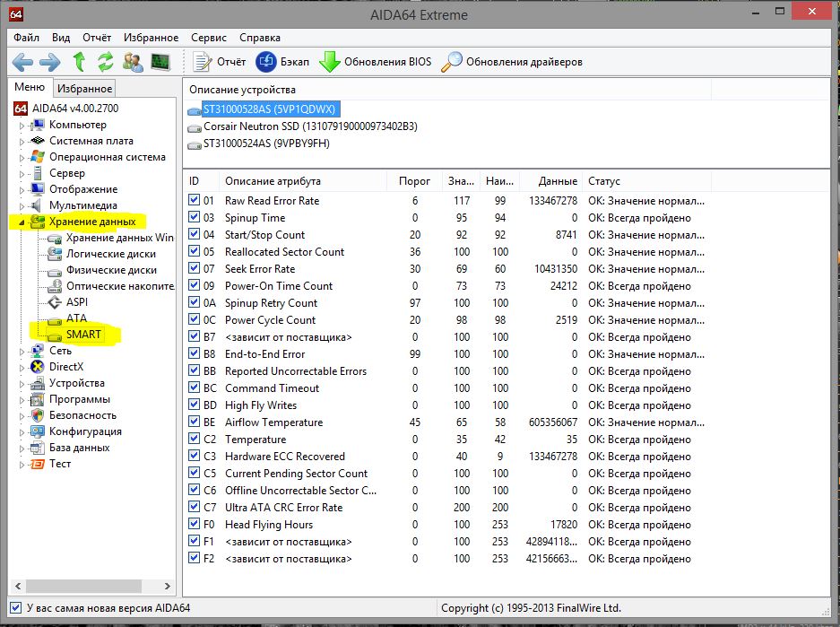Expand the Программы tree node
This screenshot has width=840, height=627.
pyautogui.click(x=22, y=400)
